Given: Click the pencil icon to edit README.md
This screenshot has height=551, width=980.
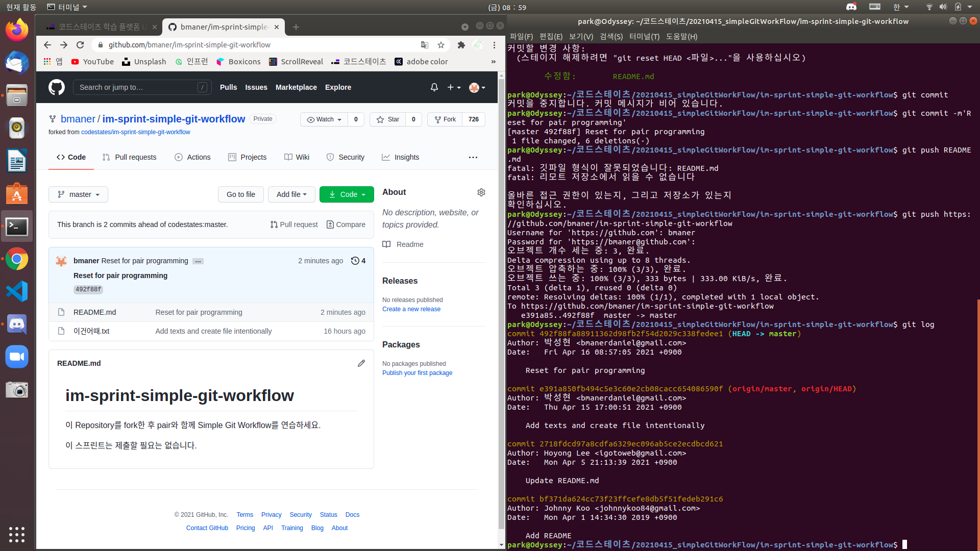Looking at the screenshot, I should 361,363.
